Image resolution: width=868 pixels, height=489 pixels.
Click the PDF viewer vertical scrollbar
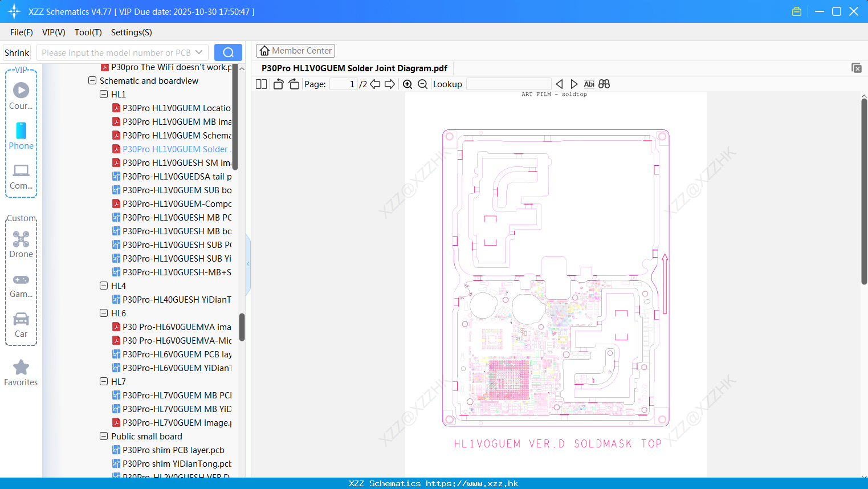pos(864,191)
